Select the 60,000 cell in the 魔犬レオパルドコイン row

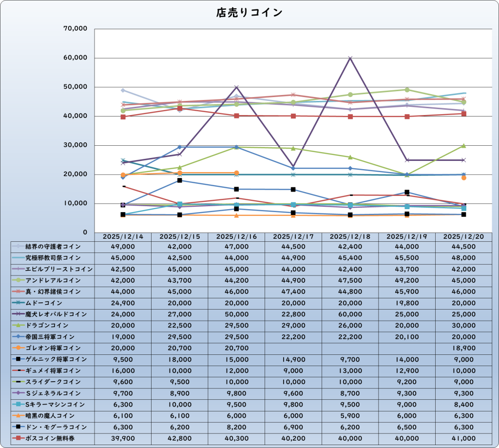[350, 314]
